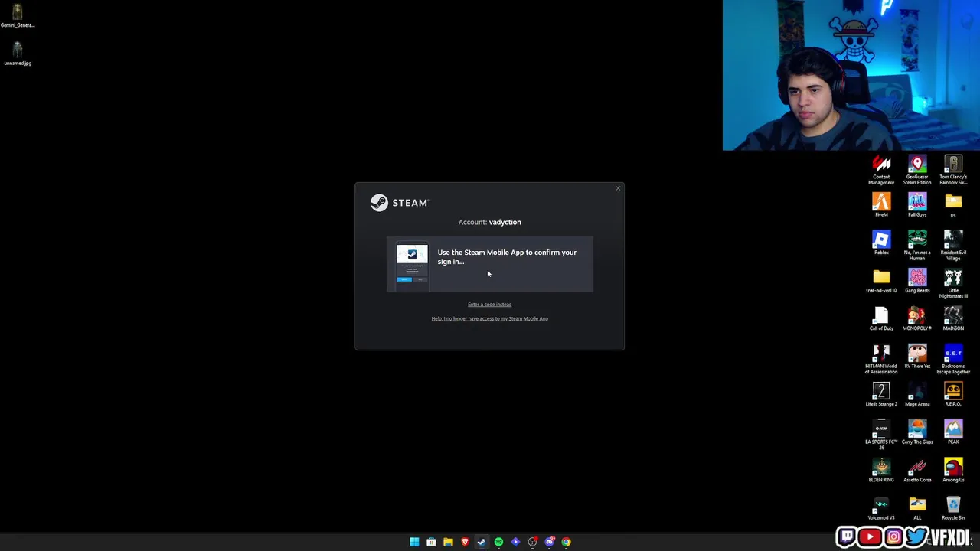Select the FiveM desktop icon
The height and width of the screenshot is (551, 980).
pyautogui.click(x=881, y=205)
